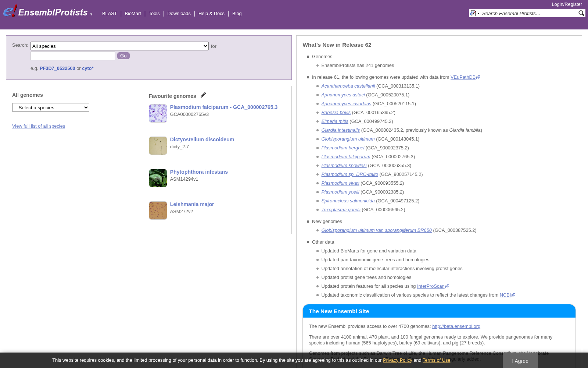Image resolution: width=588 pixels, height=368 pixels.
Task: Open Plasmodium sp. DRC-Itaito link
Action: [350, 174]
